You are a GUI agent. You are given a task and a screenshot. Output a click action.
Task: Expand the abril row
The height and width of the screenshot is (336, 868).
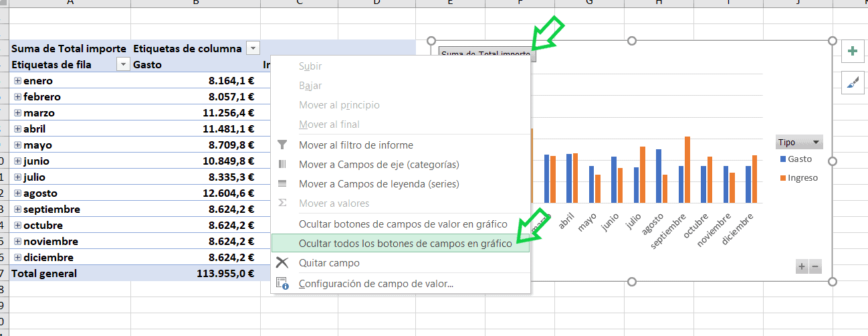point(17,129)
